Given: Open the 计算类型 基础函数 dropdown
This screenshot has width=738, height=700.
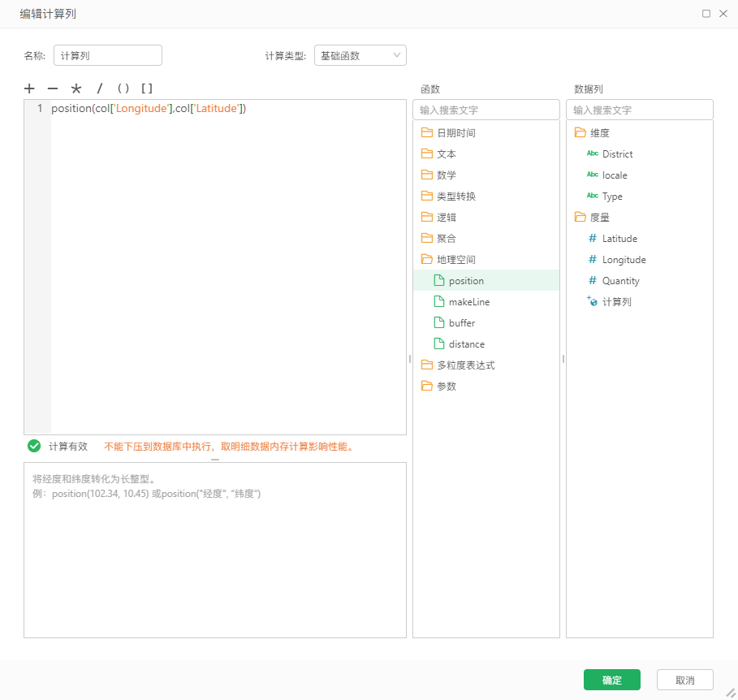Looking at the screenshot, I should (x=360, y=55).
